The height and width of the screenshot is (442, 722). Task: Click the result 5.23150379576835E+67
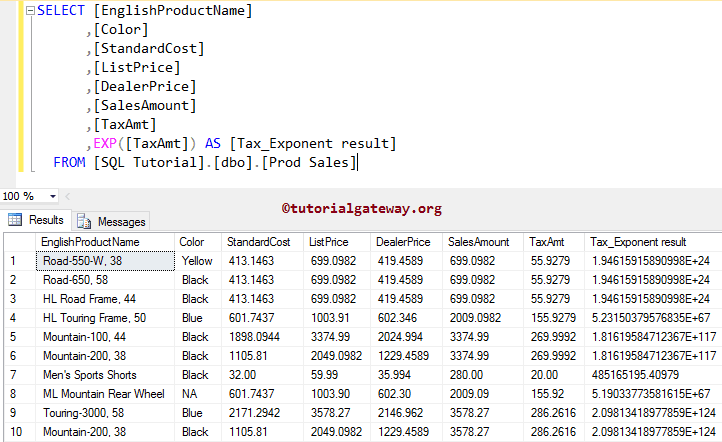click(653, 318)
